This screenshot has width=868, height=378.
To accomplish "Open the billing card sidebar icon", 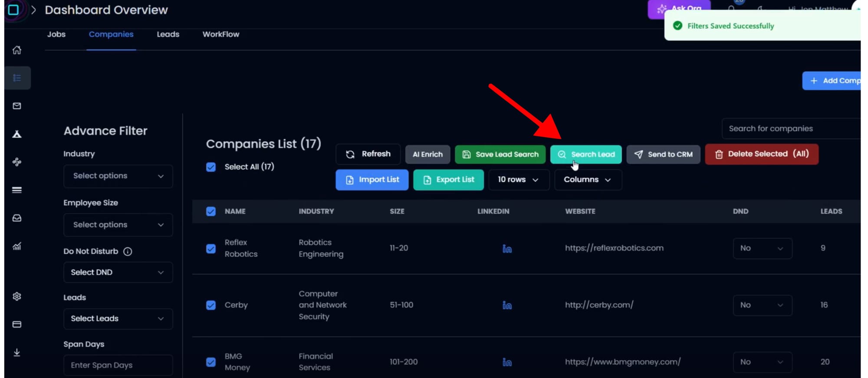I will pyautogui.click(x=17, y=324).
